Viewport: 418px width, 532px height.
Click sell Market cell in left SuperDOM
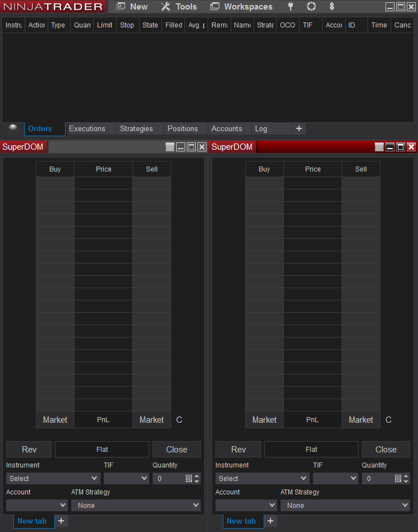pyautogui.click(x=152, y=420)
